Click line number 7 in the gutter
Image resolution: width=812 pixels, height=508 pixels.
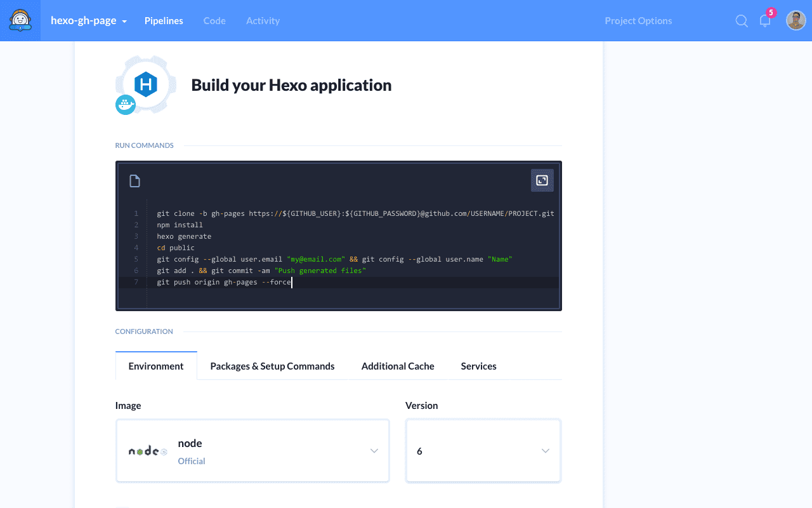(136, 282)
